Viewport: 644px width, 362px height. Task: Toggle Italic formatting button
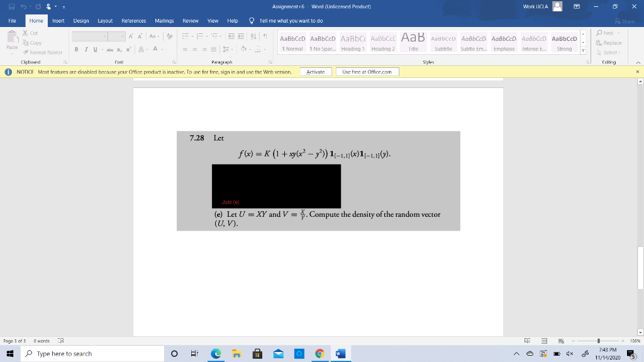86,49
